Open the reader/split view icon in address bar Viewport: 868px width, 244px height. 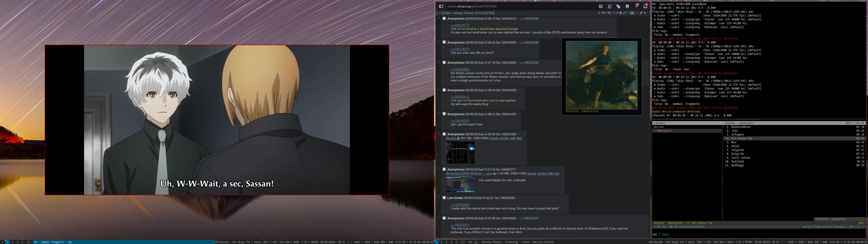[x=601, y=6]
